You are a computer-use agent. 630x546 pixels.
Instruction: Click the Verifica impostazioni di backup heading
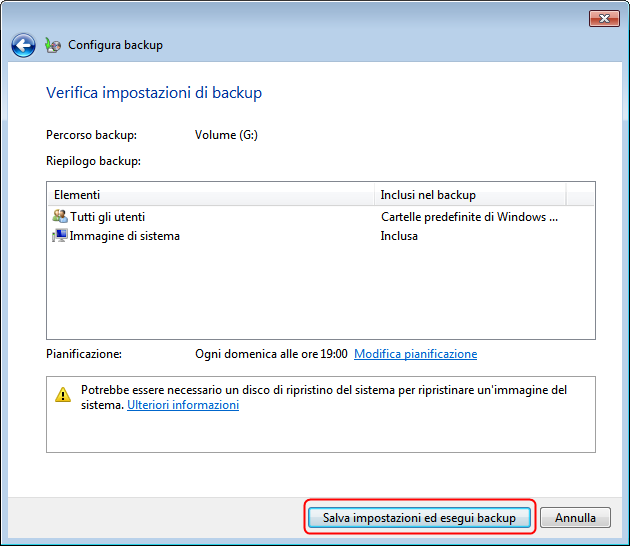pos(154,93)
